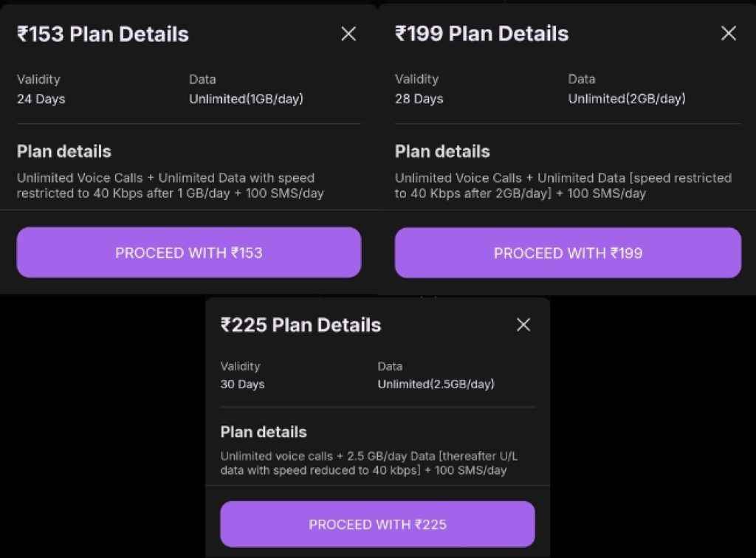Click Unlimited(2.5GB/day) data info
The width and height of the screenshot is (756, 558).
click(436, 385)
